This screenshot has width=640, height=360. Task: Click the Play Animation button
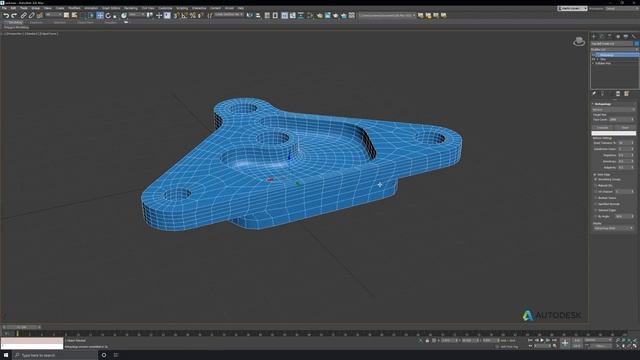click(542, 340)
